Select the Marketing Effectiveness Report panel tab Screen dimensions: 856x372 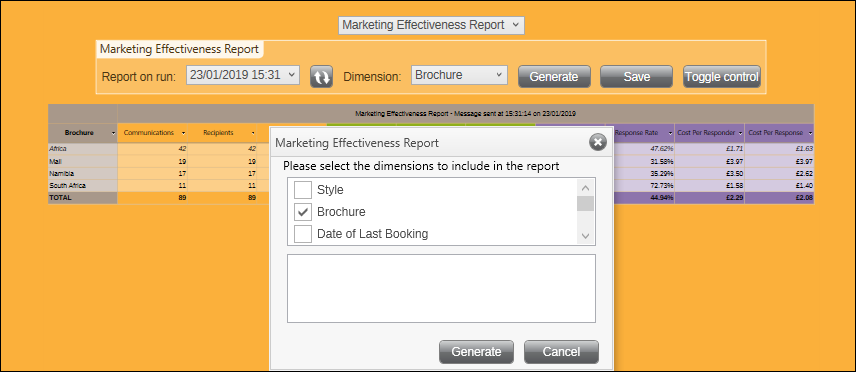pos(180,49)
